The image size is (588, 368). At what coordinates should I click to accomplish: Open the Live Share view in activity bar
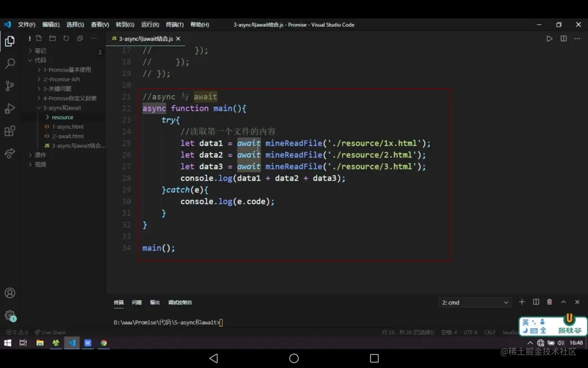click(x=9, y=153)
